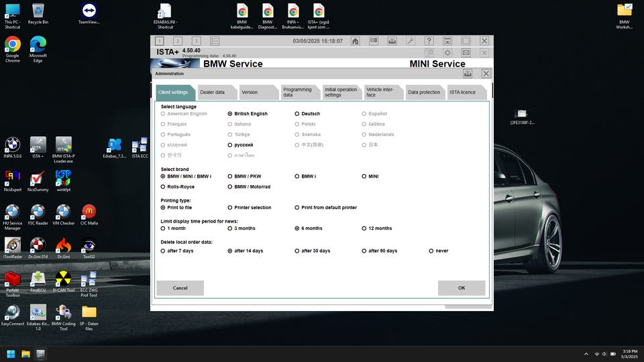Open NcsDummy desktop icon
The image size is (644, 362).
tap(38, 181)
